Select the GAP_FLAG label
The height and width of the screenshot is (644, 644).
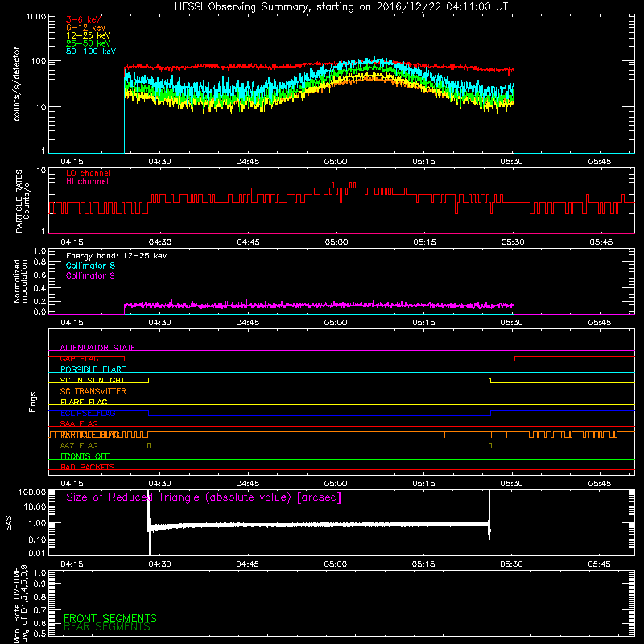click(79, 358)
